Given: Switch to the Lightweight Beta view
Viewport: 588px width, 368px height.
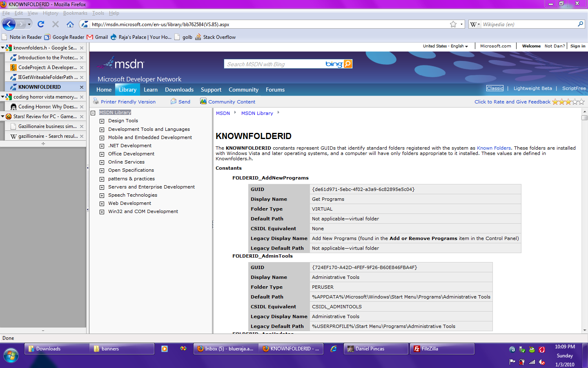Looking at the screenshot, I should 532,88.
